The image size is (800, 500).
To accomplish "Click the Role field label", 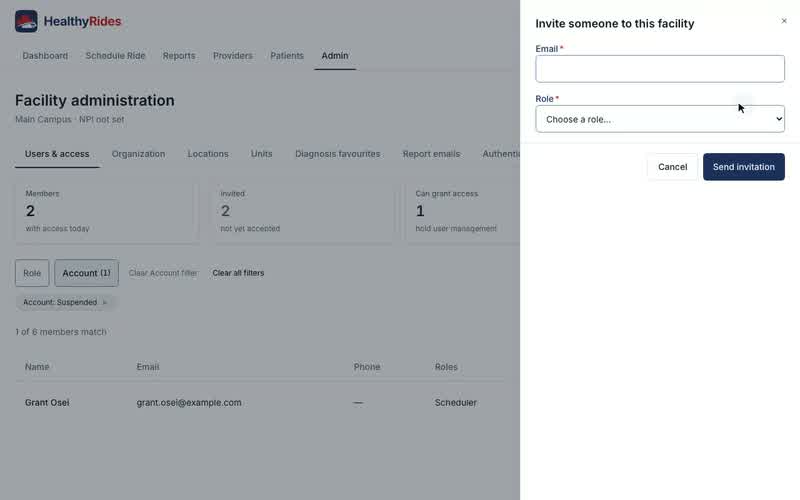I will tap(544, 99).
